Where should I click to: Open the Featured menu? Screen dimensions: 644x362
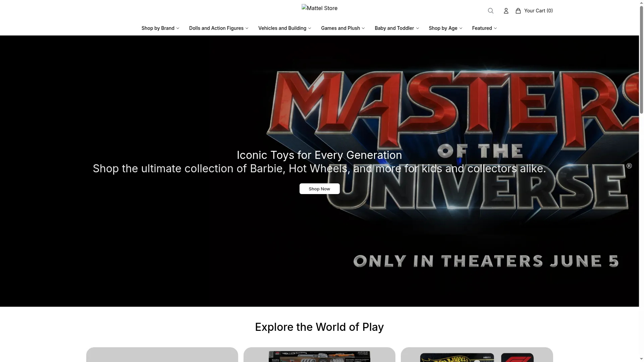point(484,28)
